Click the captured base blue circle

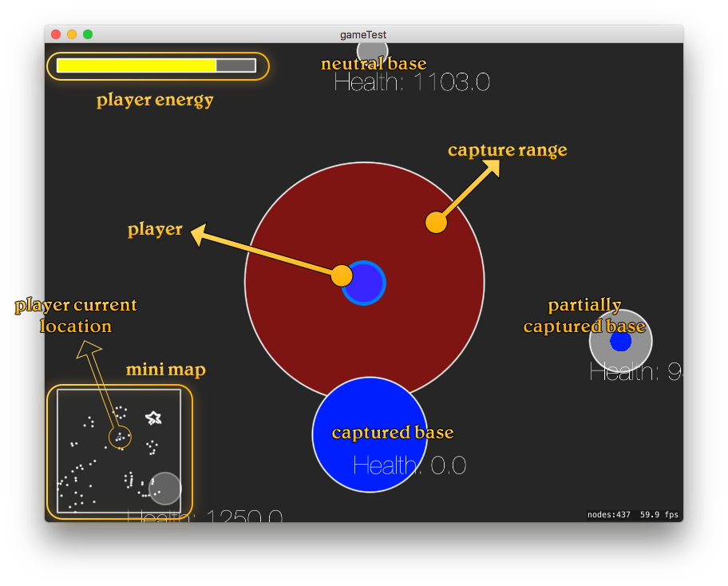click(x=370, y=435)
